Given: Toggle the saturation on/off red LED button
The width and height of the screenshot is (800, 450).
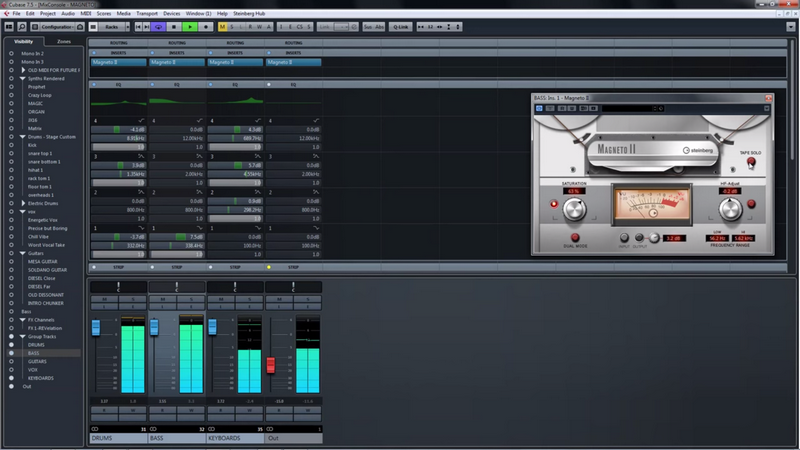Looking at the screenshot, I should click(554, 204).
